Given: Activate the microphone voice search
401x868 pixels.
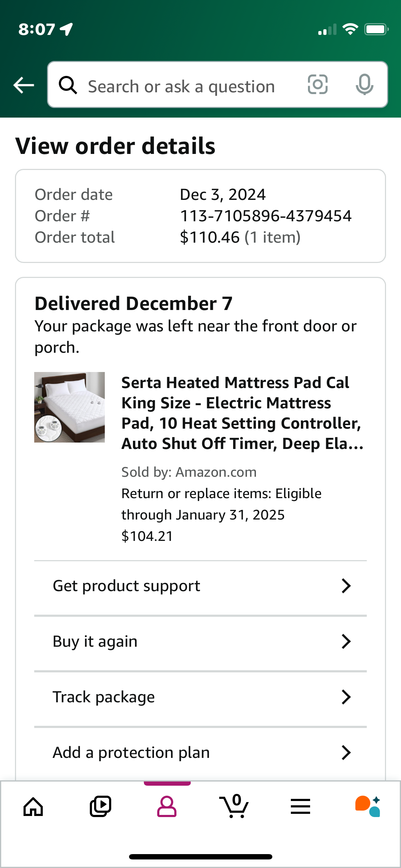Looking at the screenshot, I should [364, 85].
